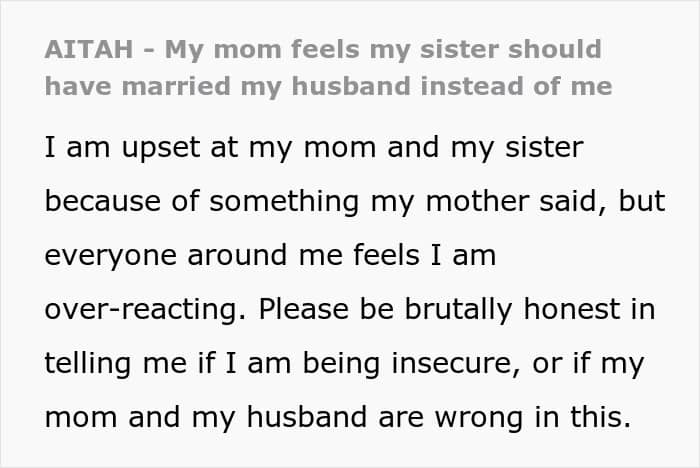
Task: Click the word 'honest' in the body text
Action: (572, 309)
